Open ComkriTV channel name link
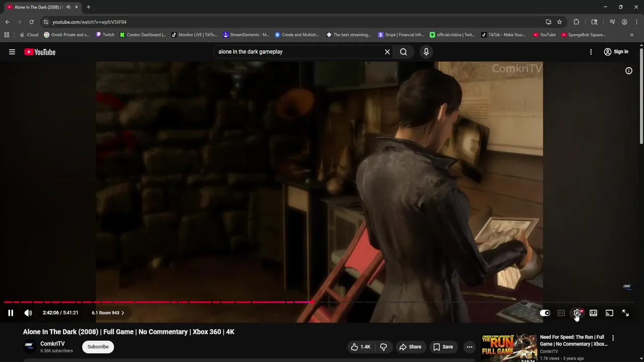 click(x=52, y=344)
